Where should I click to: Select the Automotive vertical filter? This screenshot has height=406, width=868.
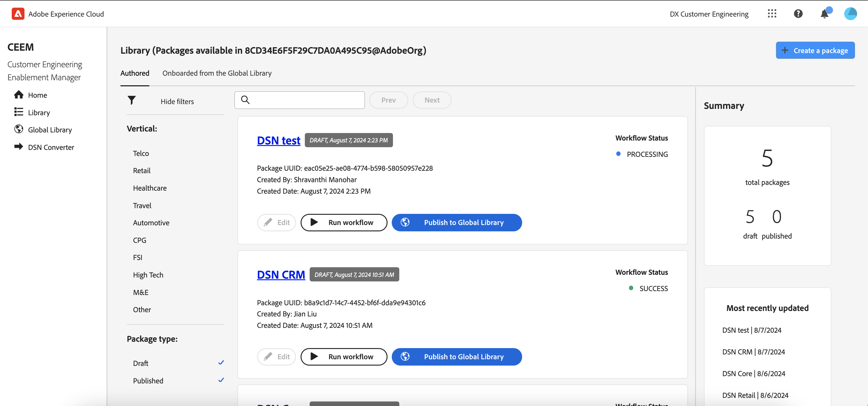point(151,223)
